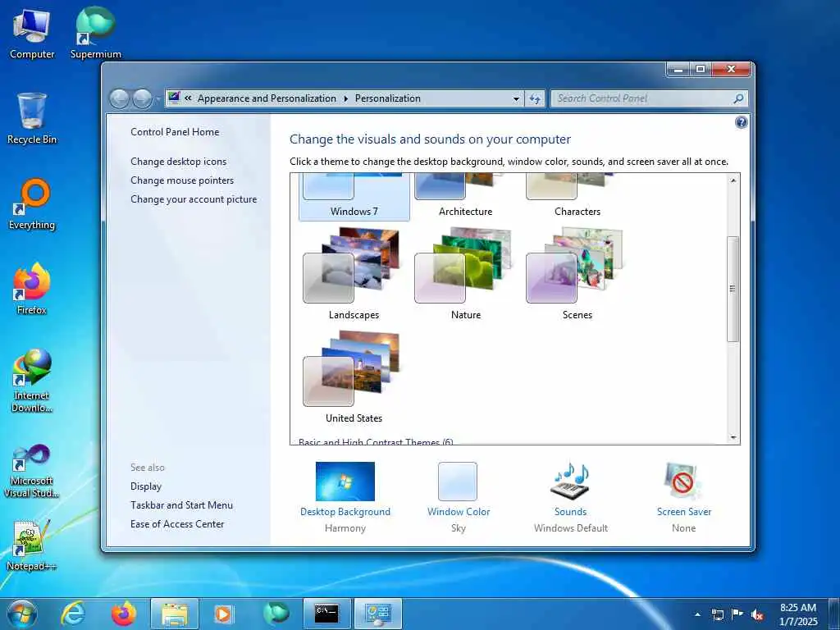Select the Recycle Bin desktop icon
This screenshot has width=840, height=630.
(x=32, y=119)
